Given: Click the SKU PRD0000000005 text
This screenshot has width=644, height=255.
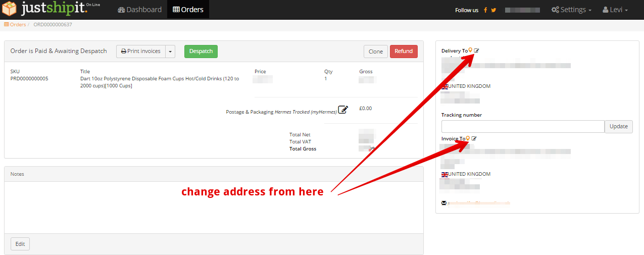Looking at the screenshot, I should click(29, 79).
